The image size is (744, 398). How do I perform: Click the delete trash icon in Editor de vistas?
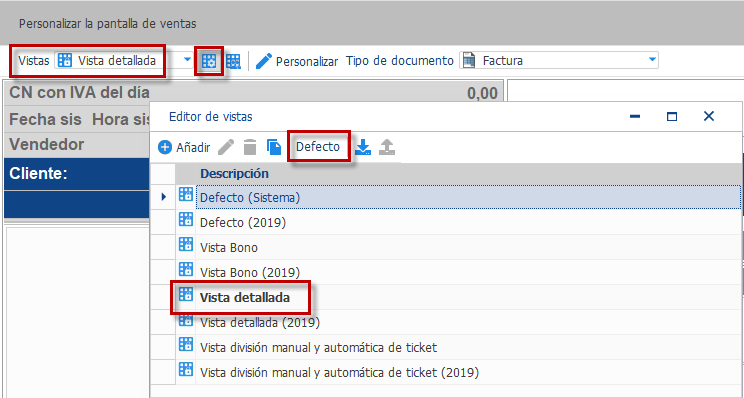click(x=250, y=148)
